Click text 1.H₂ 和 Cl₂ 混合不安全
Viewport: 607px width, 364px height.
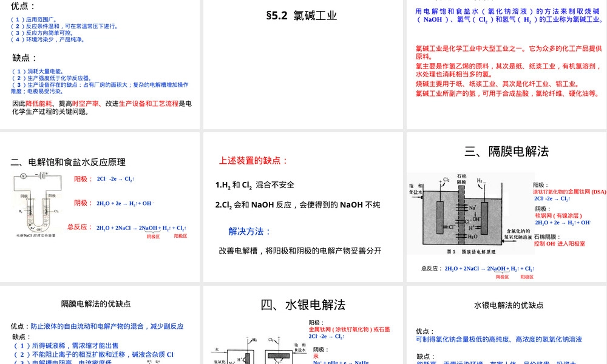255,185
